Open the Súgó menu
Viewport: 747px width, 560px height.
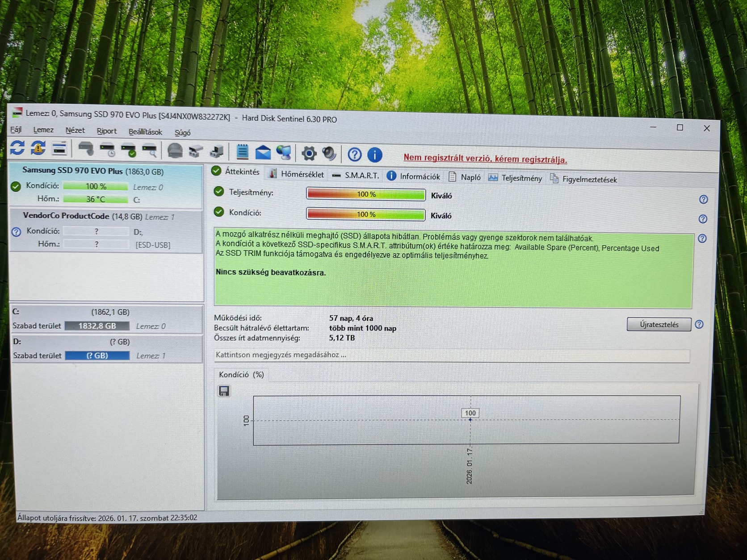coord(182,133)
